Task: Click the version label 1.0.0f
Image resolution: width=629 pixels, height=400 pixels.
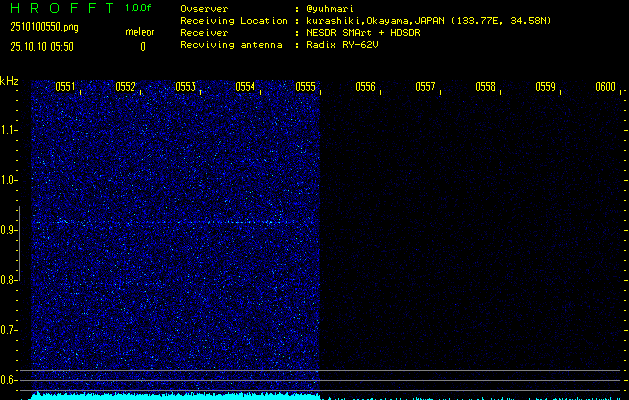Action: coord(138,8)
